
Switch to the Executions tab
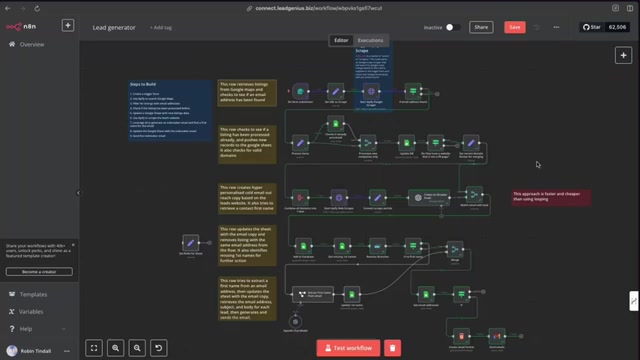tap(370, 40)
